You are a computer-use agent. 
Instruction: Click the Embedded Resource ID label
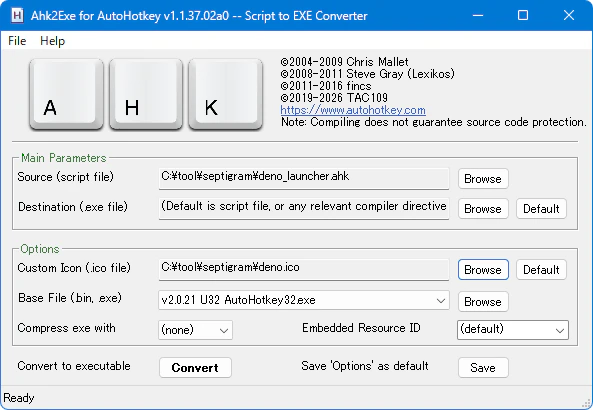pos(361,328)
